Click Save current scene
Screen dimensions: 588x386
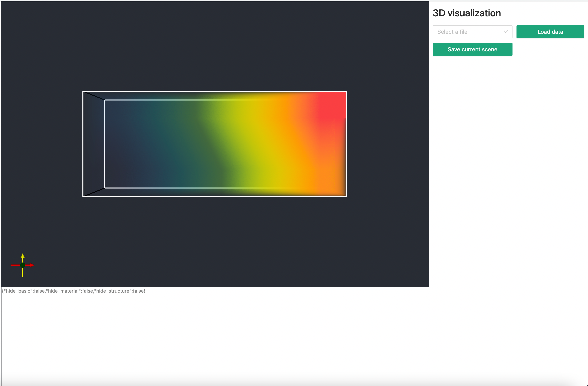click(x=472, y=49)
